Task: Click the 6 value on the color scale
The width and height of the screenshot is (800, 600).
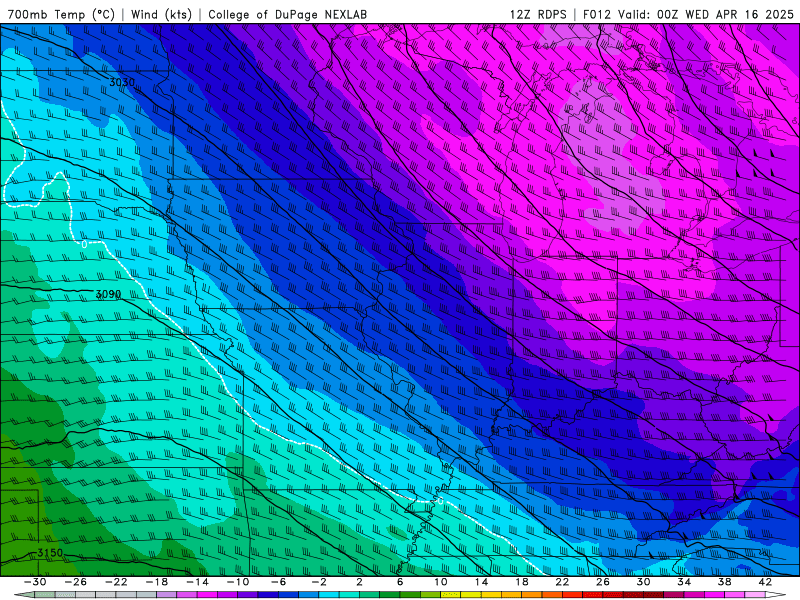Action: click(400, 582)
